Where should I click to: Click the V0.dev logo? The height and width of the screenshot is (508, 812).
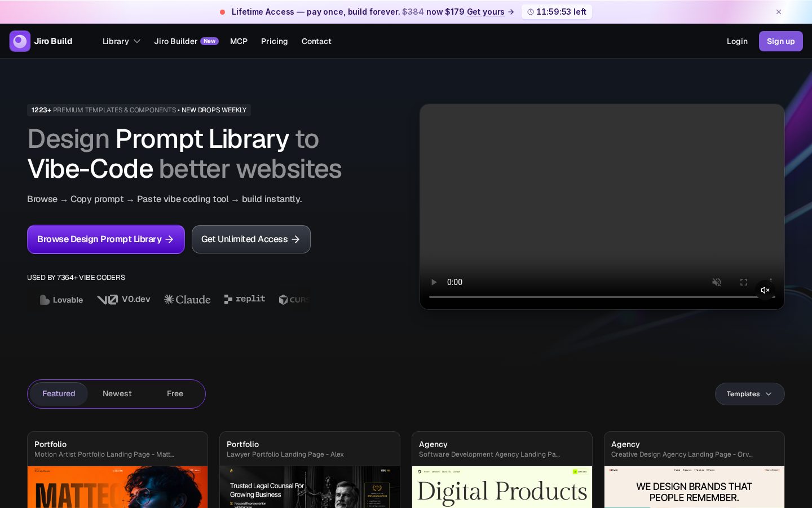coord(123,299)
